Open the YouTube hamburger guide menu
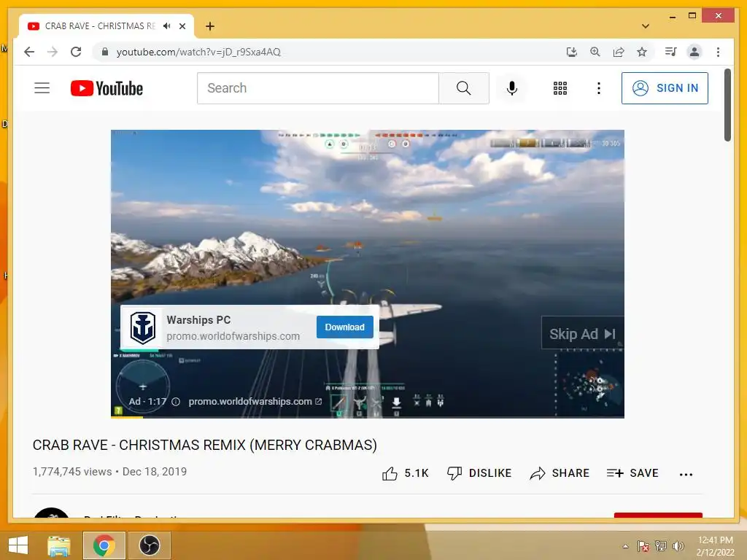 click(42, 88)
